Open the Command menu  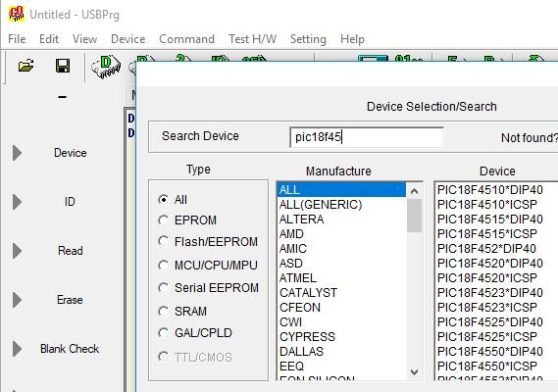pyautogui.click(x=187, y=39)
